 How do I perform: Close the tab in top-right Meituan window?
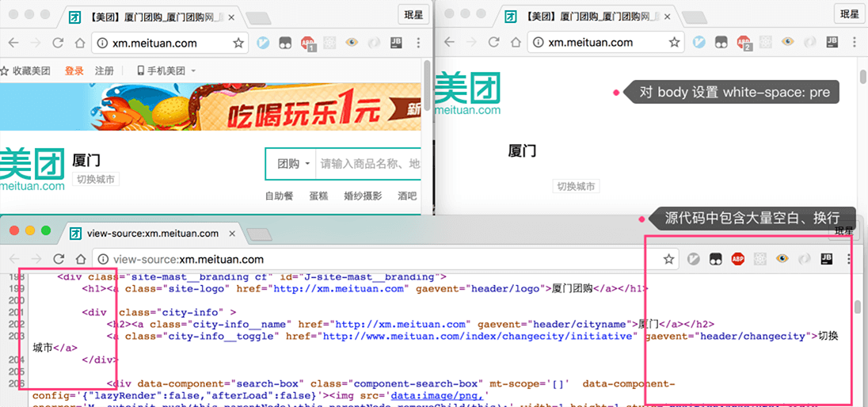[668, 17]
